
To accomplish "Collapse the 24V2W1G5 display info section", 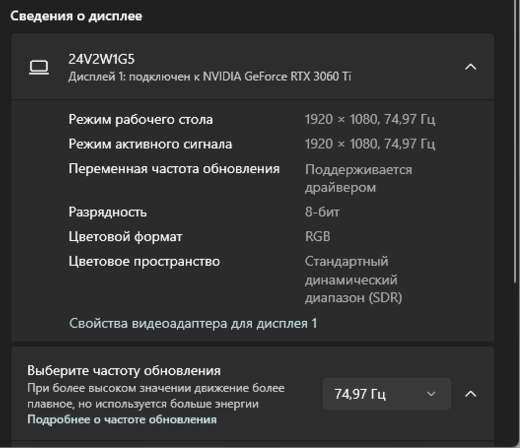I will tap(470, 67).
